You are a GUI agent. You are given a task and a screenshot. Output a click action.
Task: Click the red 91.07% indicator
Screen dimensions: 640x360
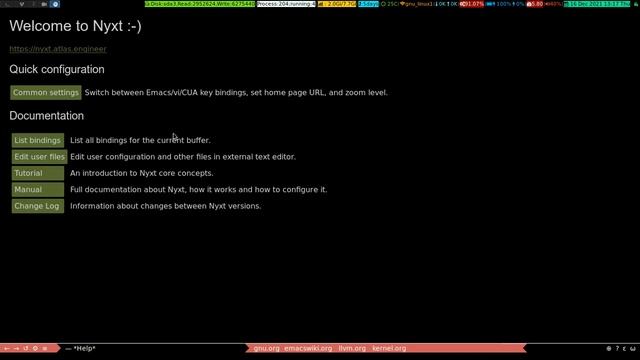(471, 4)
